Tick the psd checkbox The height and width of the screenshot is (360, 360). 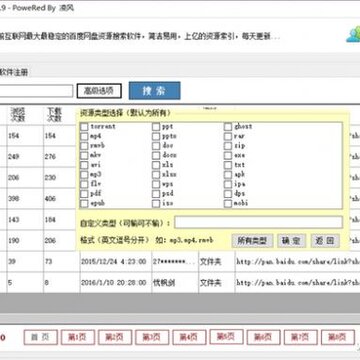tap(156, 194)
